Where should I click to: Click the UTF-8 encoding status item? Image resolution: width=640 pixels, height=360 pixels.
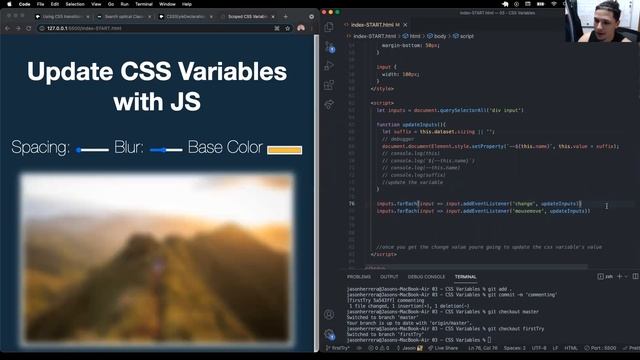pos(539,348)
